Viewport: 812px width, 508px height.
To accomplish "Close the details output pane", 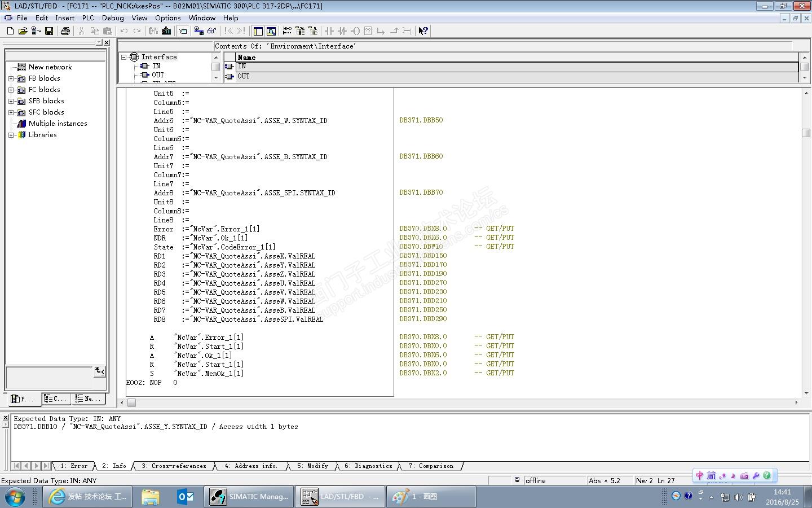I will pyautogui.click(x=6, y=417).
